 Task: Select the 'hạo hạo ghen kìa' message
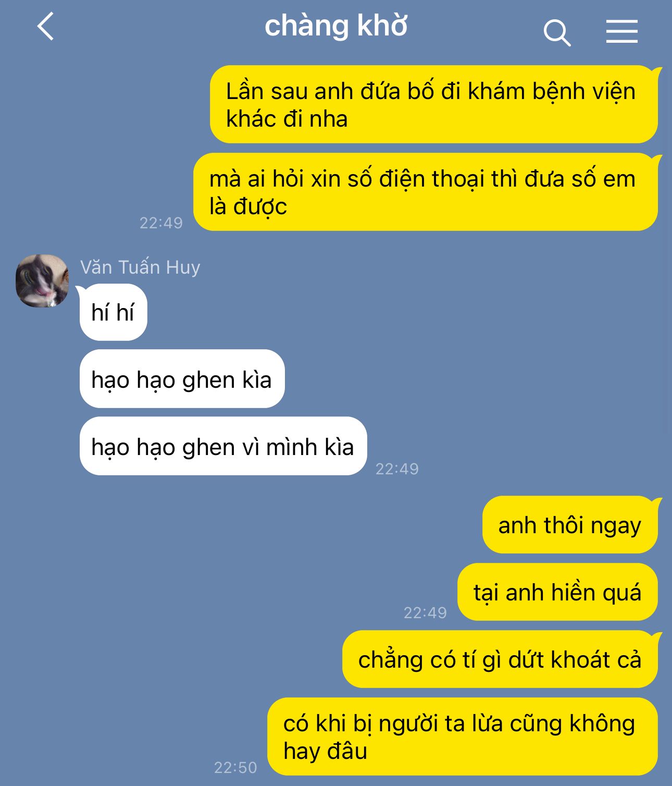pos(182,379)
